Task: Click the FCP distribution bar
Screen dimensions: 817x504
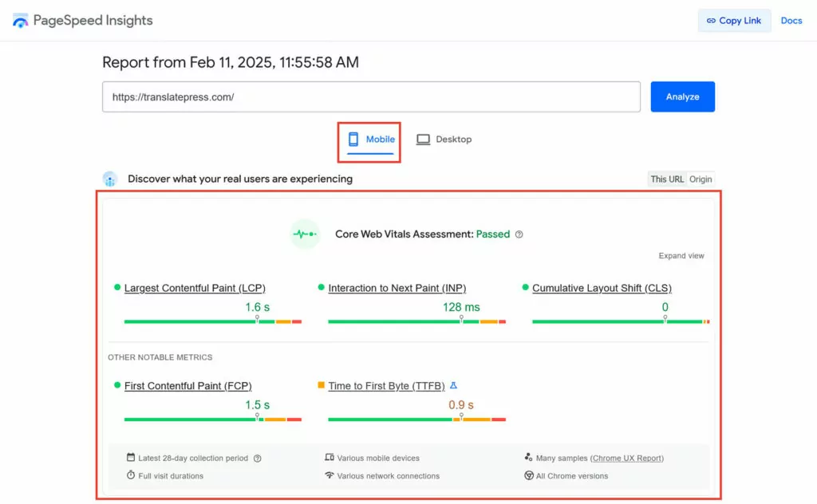Action: 213,419
